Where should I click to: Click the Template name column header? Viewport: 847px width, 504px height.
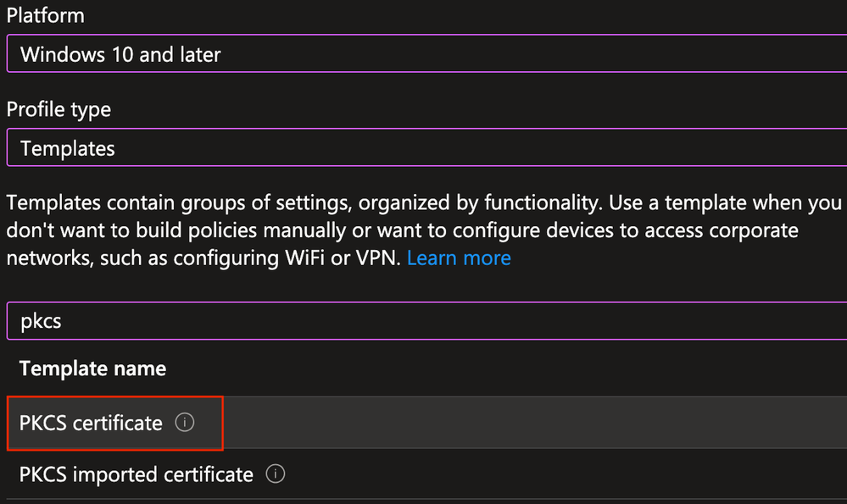pyautogui.click(x=93, y=368)
